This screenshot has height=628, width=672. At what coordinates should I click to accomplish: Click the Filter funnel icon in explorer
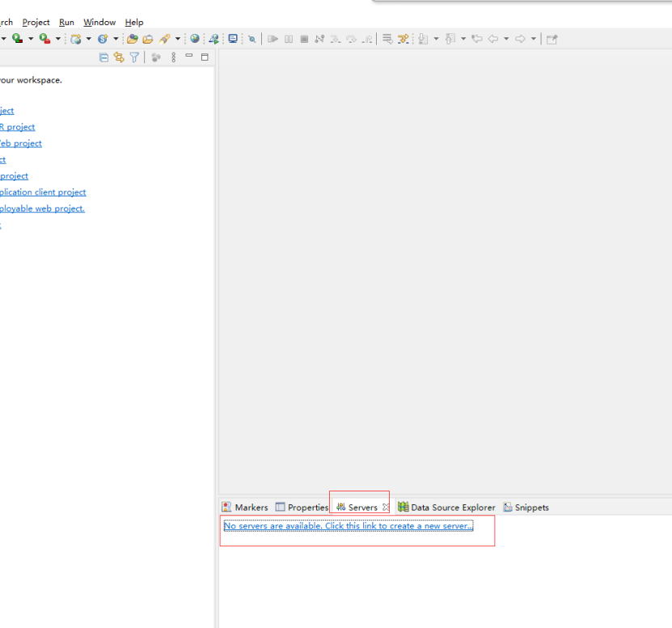[x=134, y=57]
